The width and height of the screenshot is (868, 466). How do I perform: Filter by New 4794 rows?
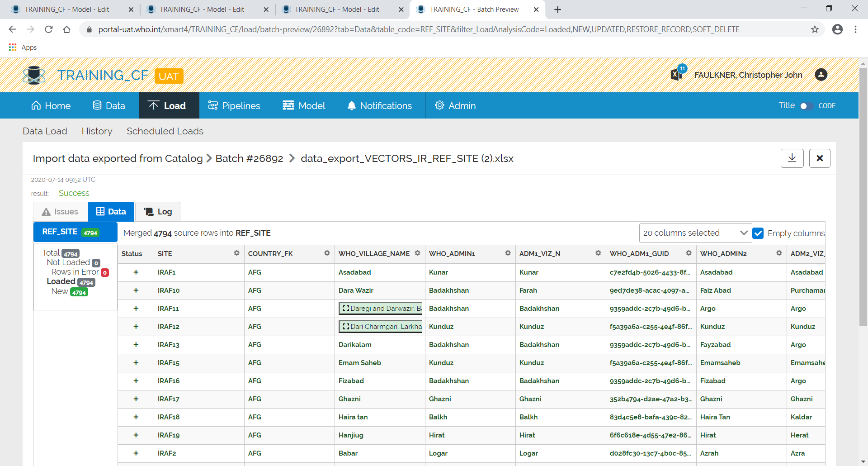(x=70, y=292)
